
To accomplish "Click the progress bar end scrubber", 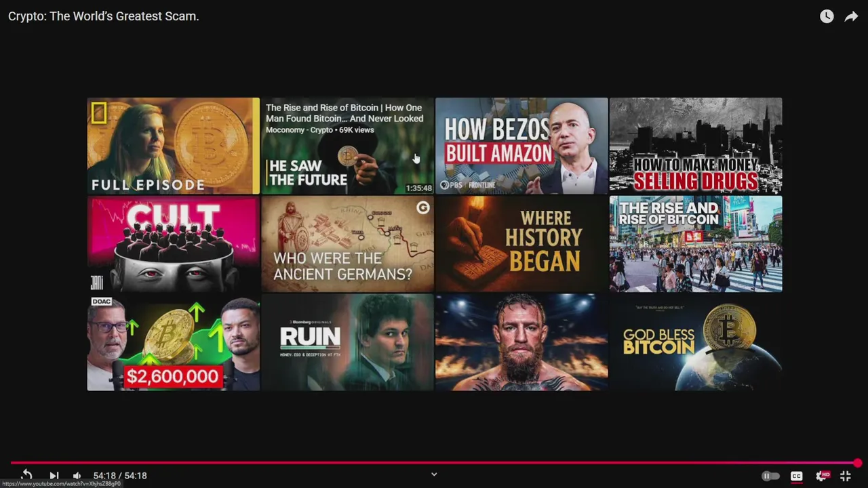I will (x=858, y=463).
